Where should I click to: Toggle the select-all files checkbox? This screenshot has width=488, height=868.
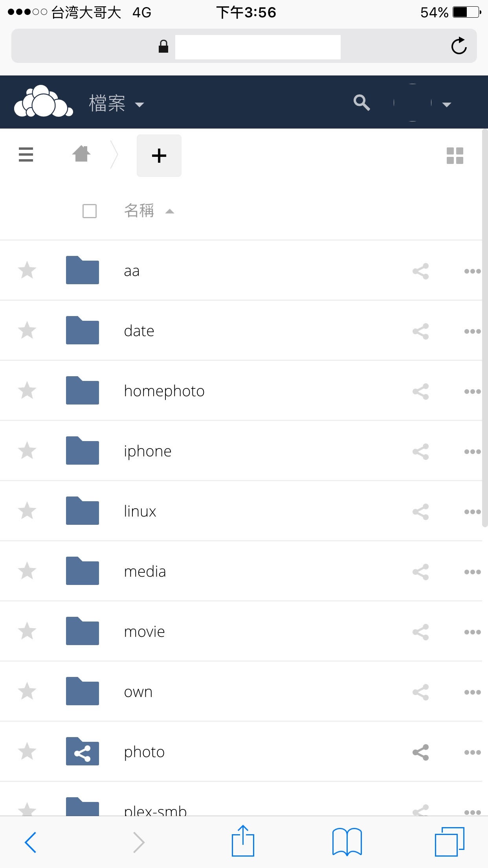point(90,211)
